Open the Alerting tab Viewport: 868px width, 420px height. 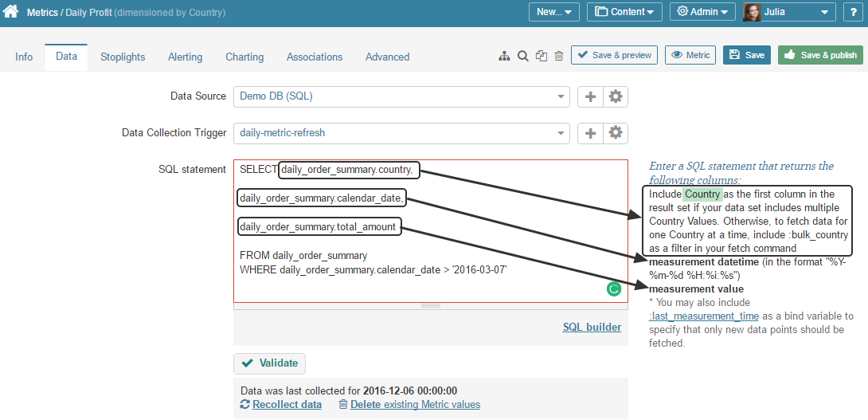(186, 57)
